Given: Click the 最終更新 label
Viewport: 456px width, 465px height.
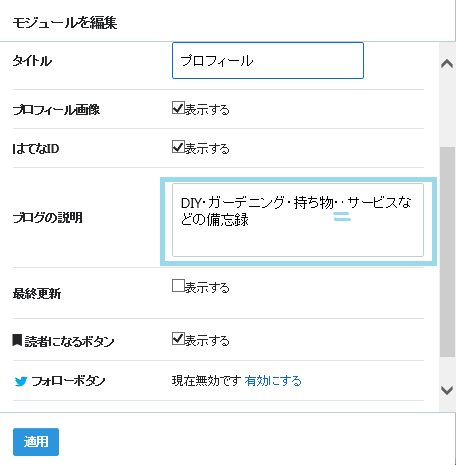Looking at the screenshot, I should point(37,293).
